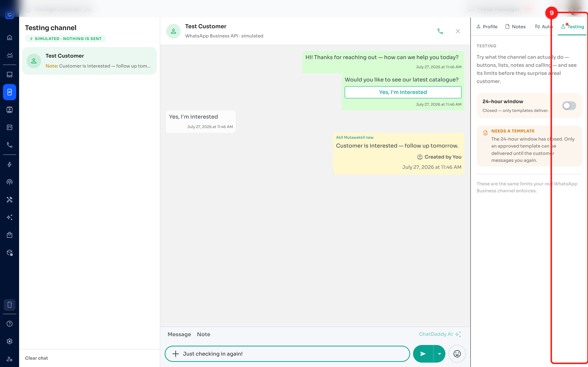Image resolution: width=588 pixels, height=367 pixels.
Task: Select the Test Customer conversation
Action: coord(89,61)
